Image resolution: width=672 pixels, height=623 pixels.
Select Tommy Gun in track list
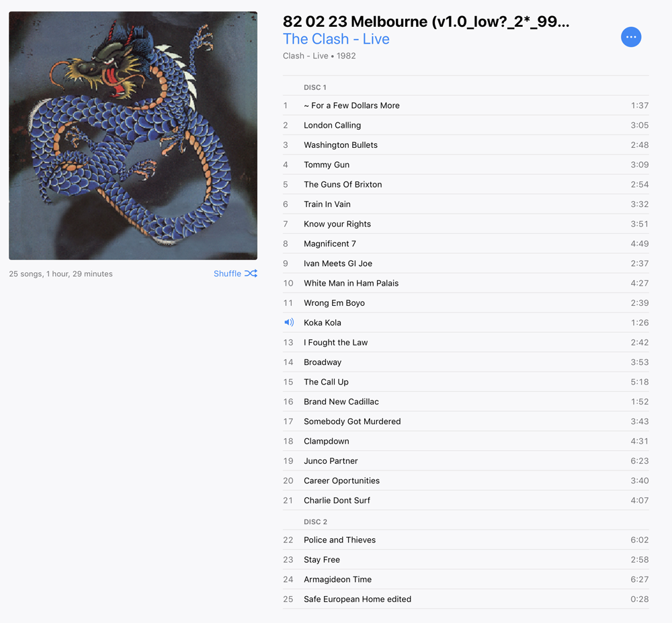click(466, 165)
